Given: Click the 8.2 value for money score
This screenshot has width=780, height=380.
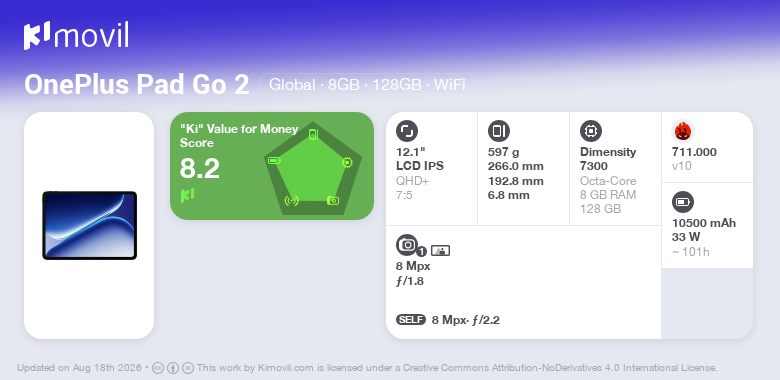Looking at the screenshot, I should [x=199, y=169].
